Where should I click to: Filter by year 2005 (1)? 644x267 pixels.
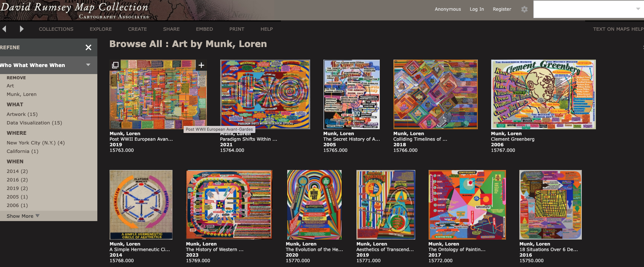point(17,197)
